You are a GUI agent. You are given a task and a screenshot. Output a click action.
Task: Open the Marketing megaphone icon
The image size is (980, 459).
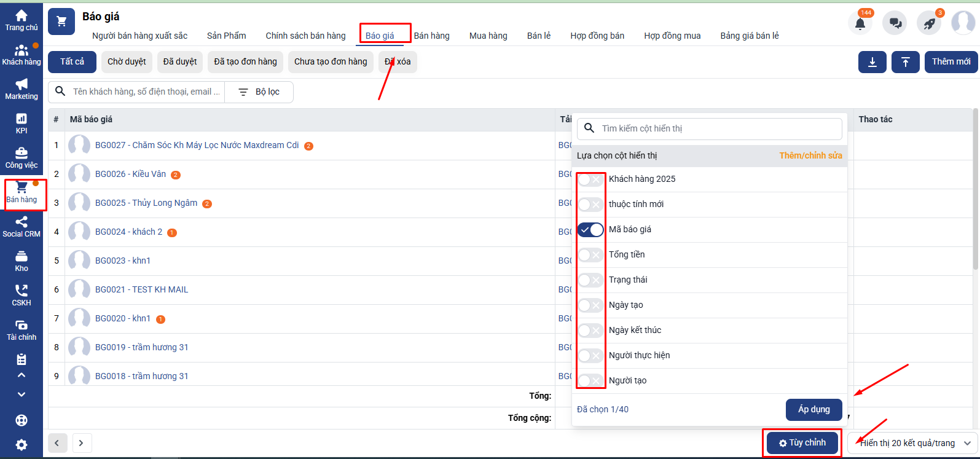pyautogui.click(x=22, y=88)
